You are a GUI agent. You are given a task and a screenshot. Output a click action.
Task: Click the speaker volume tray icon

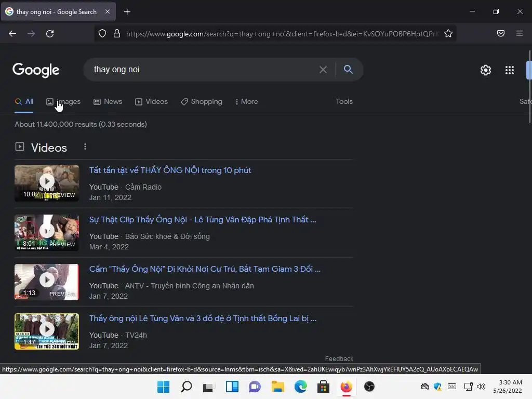coord(481,387)
